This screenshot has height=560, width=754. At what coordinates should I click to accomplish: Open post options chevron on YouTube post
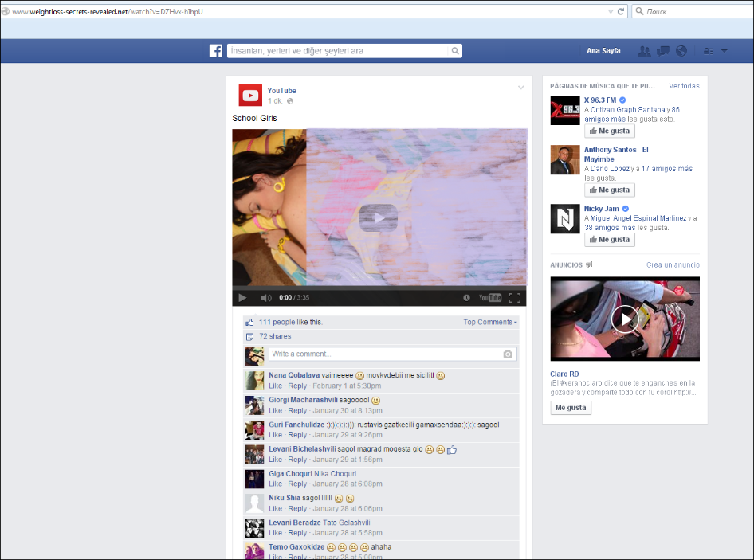click(x=520, y=88)
